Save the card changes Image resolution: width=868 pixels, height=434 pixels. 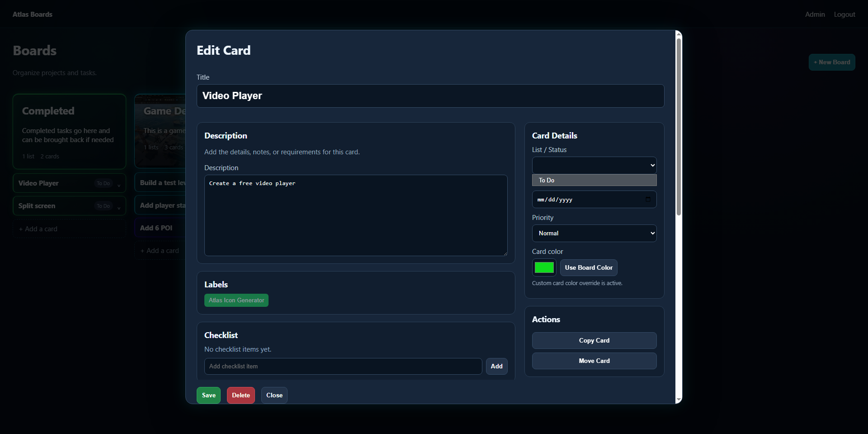point(208,396)
